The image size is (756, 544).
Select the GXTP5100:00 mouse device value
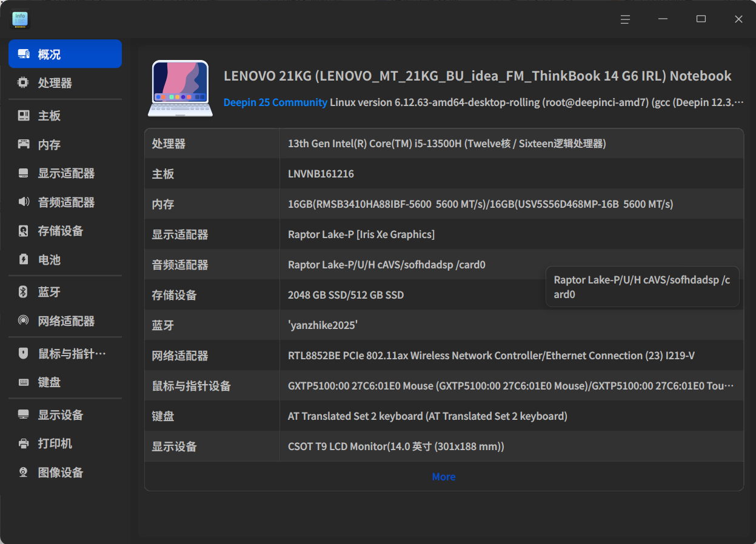[511, 386]
